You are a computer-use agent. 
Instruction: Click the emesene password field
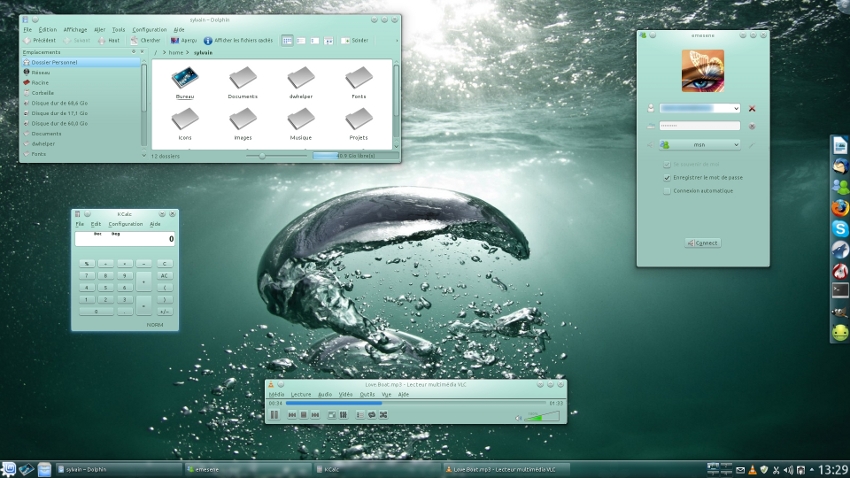(x=700, y=126)
